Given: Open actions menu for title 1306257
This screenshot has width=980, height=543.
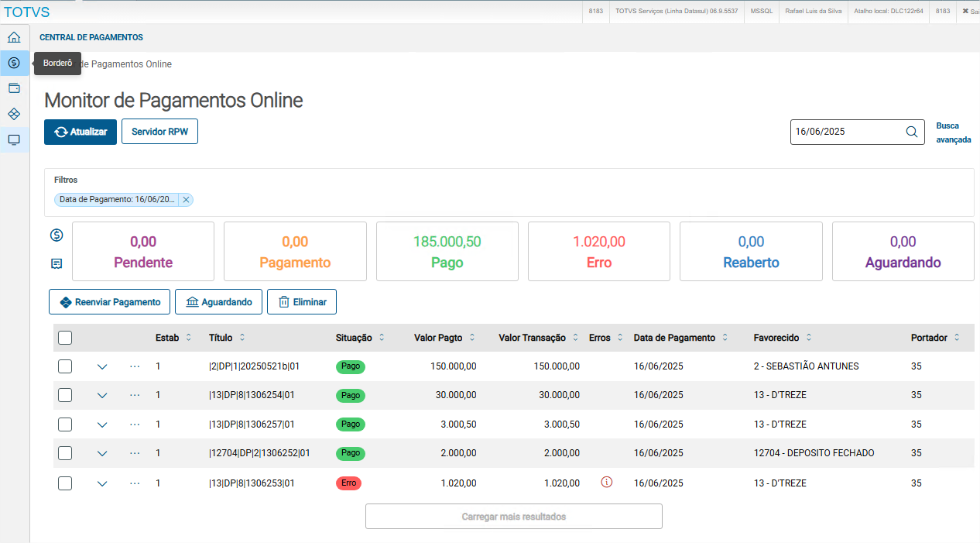Looking at the screenshot, I should [135, 424].
